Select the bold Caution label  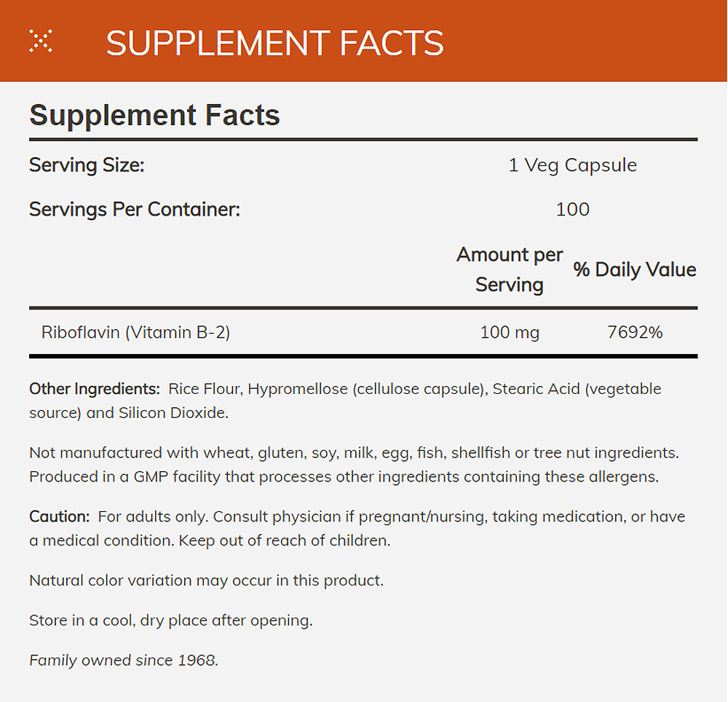59,517
